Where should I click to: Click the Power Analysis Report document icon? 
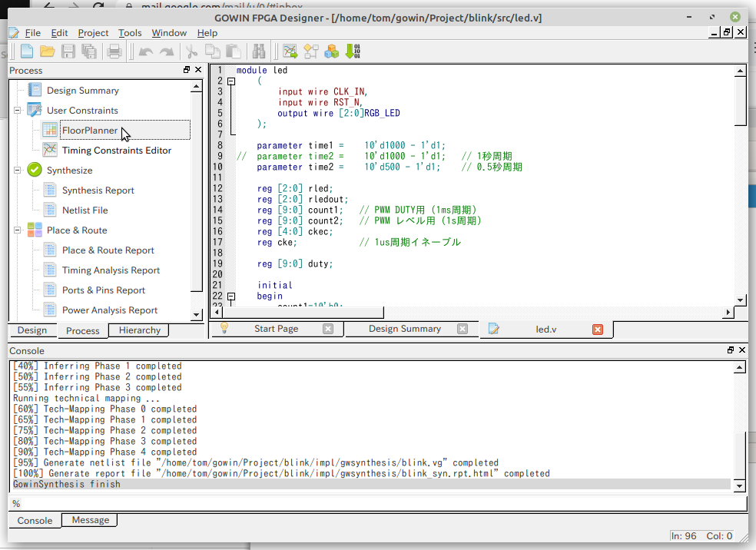pos(50,310)
